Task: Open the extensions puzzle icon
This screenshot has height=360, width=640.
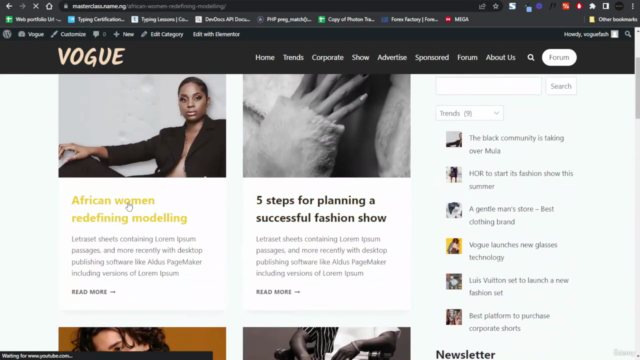Action: [x=592, y=6]
